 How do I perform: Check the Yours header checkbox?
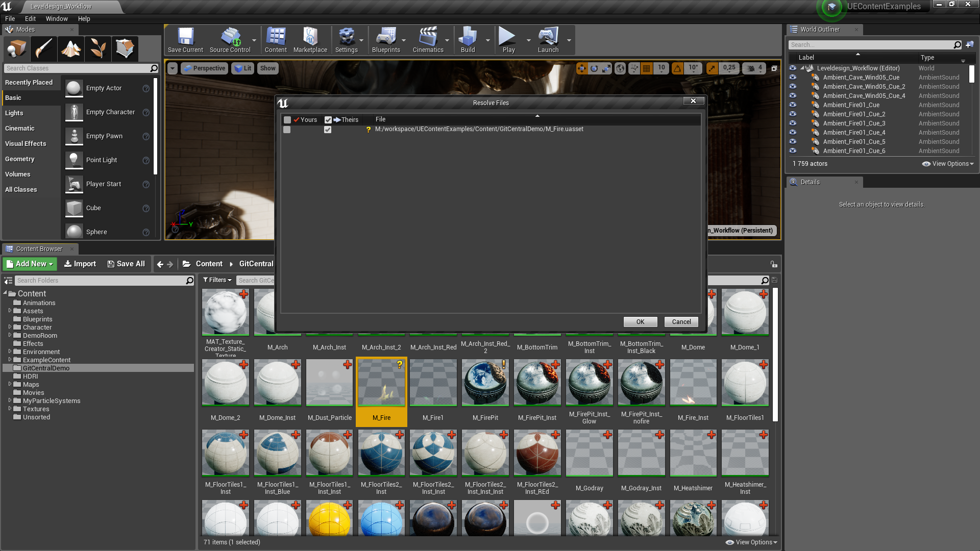pos(287,120)
